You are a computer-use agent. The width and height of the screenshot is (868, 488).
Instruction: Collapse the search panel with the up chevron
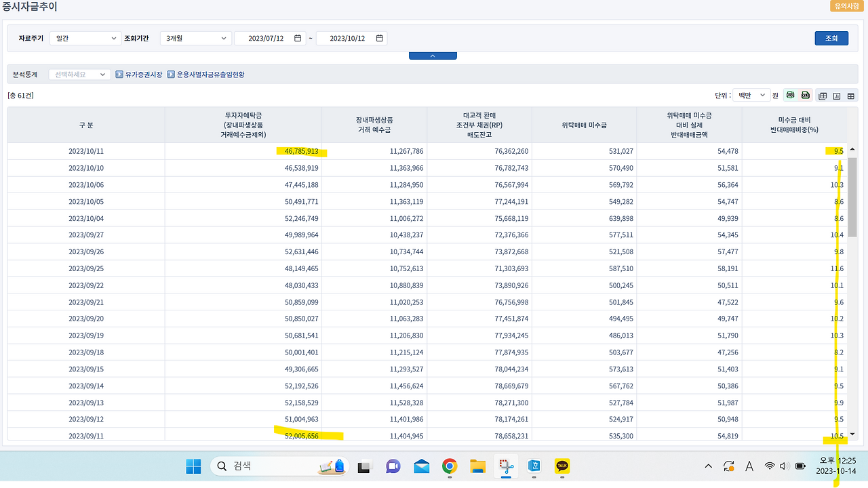[x=433, y=56]
